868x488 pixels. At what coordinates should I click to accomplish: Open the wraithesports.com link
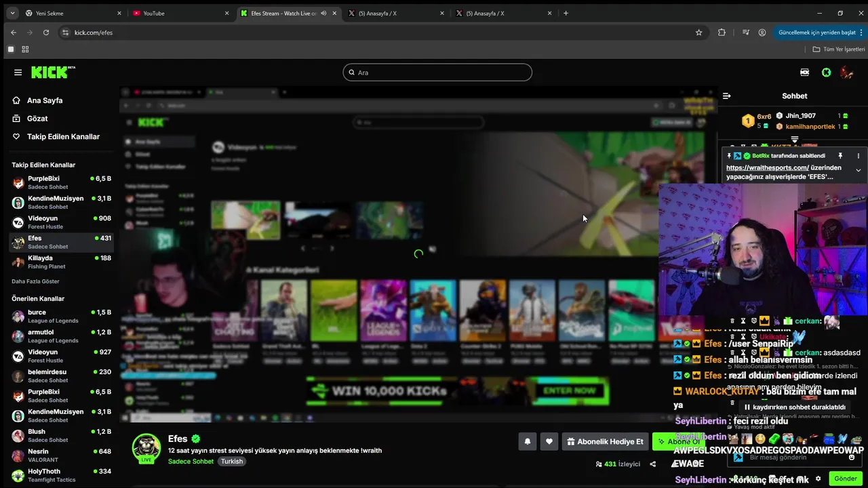(768, 167)
